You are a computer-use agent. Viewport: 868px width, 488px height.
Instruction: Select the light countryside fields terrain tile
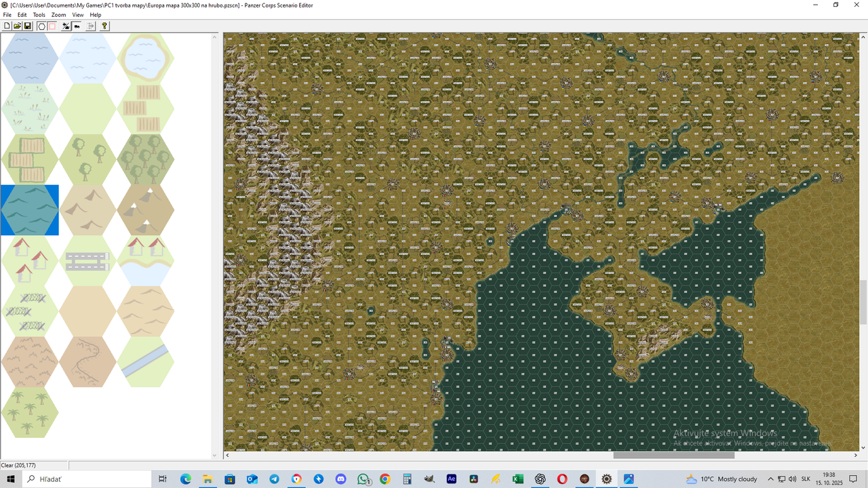146,108
